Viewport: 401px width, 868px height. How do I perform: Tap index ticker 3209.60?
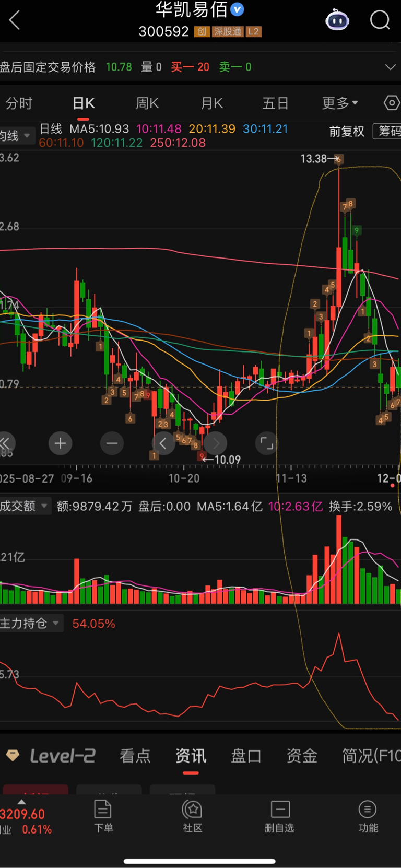pos(22,814)
